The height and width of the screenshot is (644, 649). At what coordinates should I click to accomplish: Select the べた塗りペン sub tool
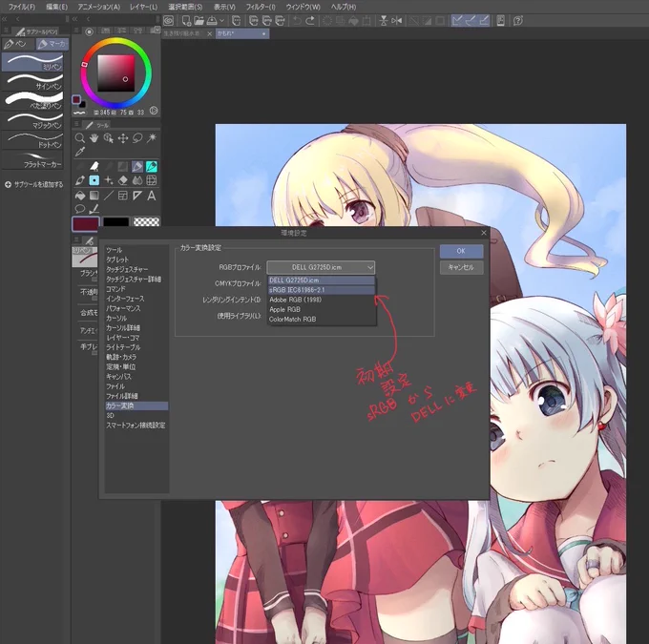[33, 101]
